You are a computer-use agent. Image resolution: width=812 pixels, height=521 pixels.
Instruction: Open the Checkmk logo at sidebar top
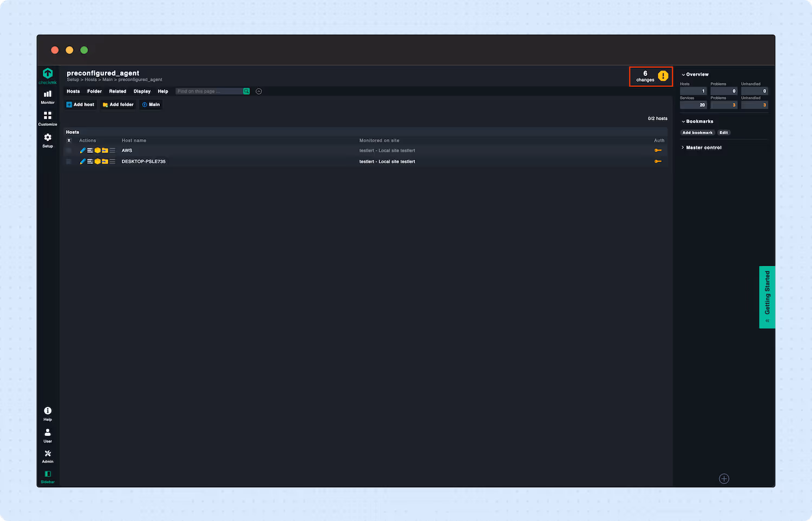(47, 75)
